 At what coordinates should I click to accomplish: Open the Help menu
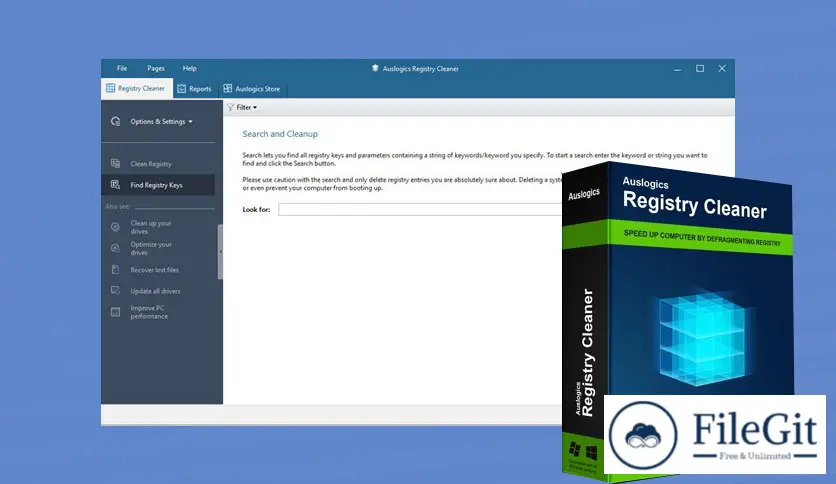[x=189, y=68]
